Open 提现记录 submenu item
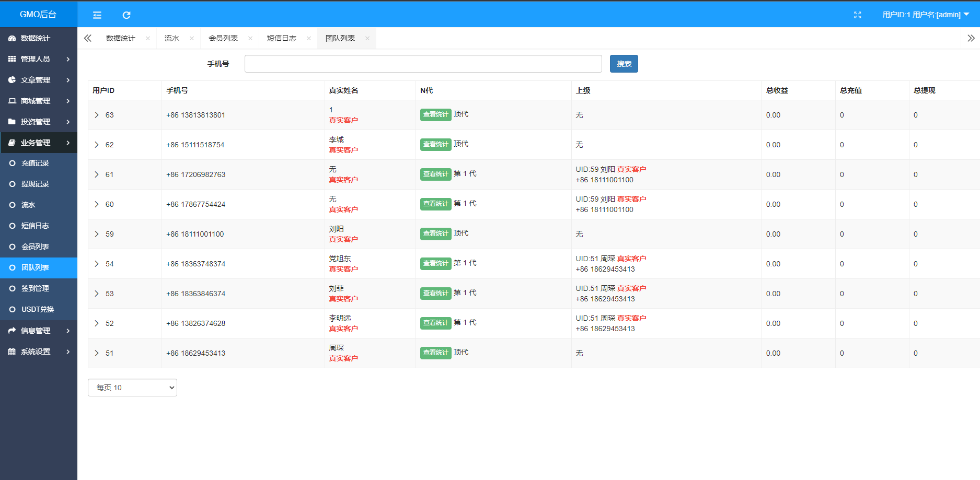Screen dimensions: 980x480 point(39,184)
